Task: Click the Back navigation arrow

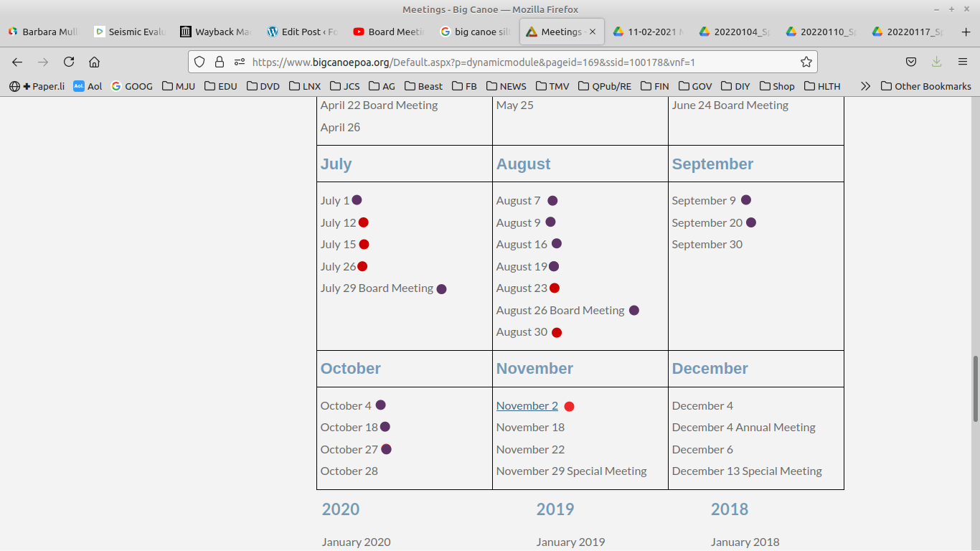Action: [17, 62]
